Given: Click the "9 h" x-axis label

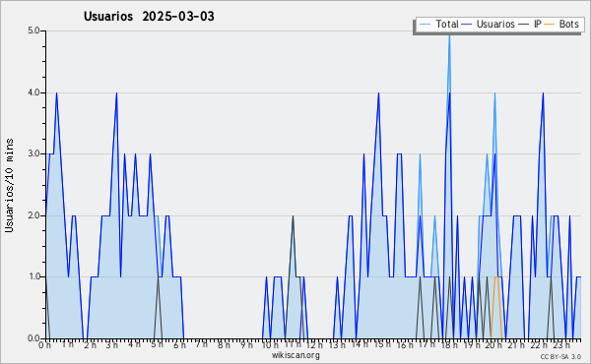Looking at the screenshot, I should (246, 345).
